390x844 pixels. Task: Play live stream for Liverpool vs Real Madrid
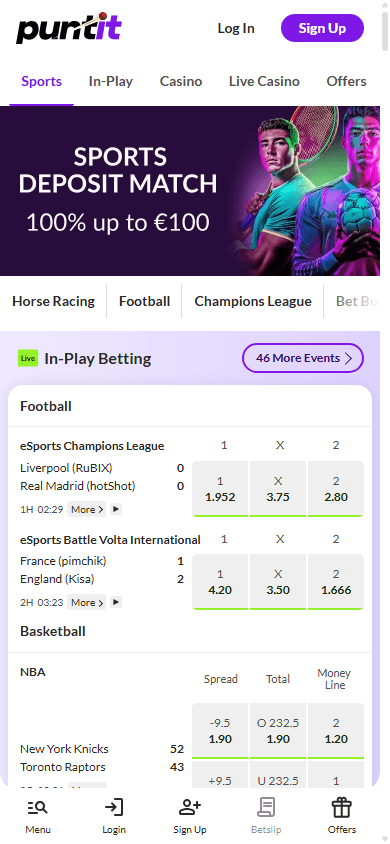[116, 509]
